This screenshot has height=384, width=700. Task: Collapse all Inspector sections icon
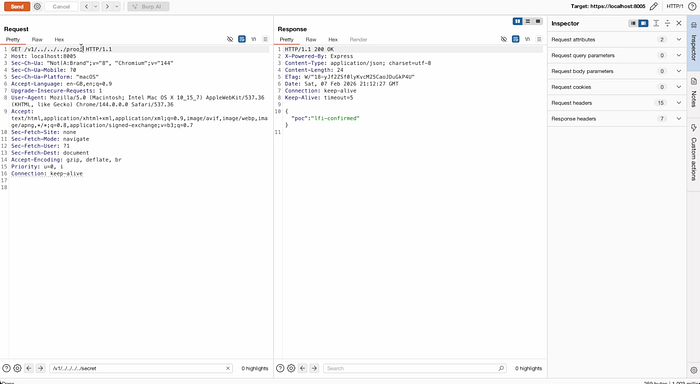[667, 23]
